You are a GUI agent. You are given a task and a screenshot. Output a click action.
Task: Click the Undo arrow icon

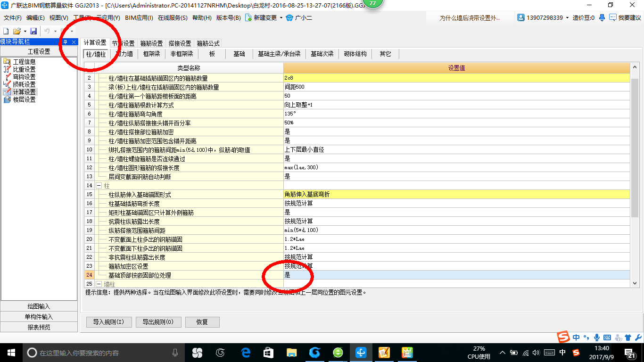tap(47, 31)
